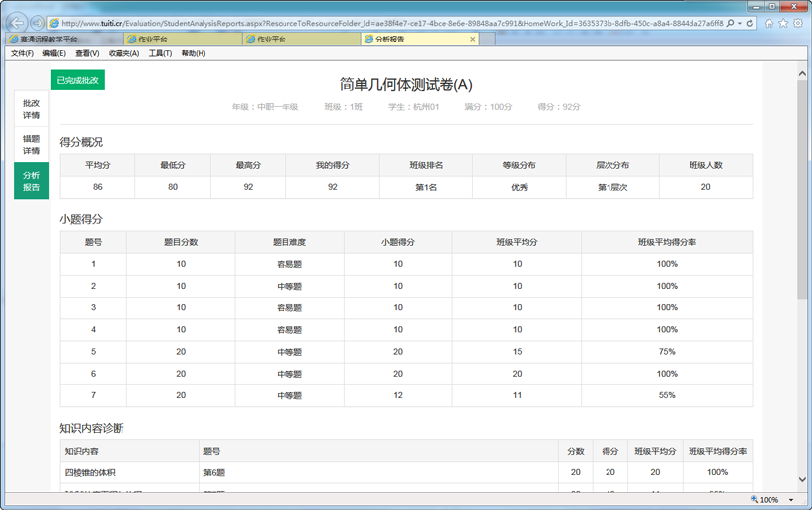The width and height of the screenshot is (812, 510).
Task: Click the browser forward arrow button
Action: 37,22
